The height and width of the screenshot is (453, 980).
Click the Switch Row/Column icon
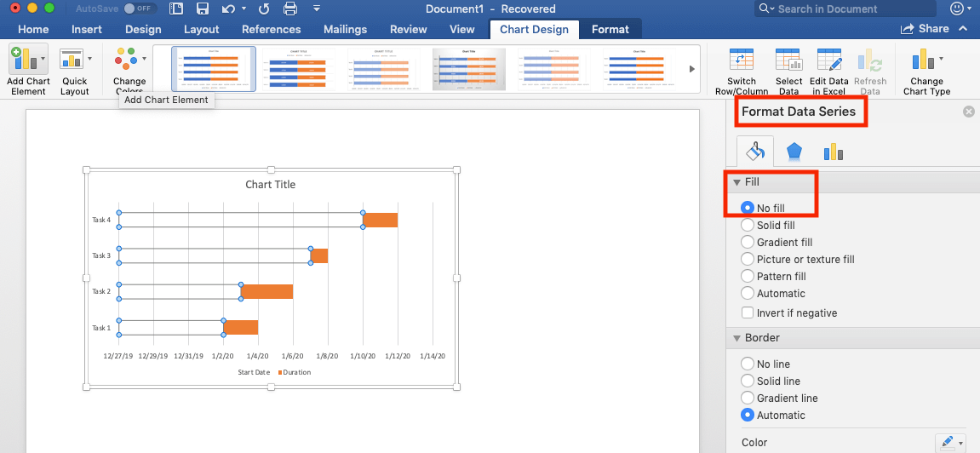pyautogui.click(x=741, y=61)
